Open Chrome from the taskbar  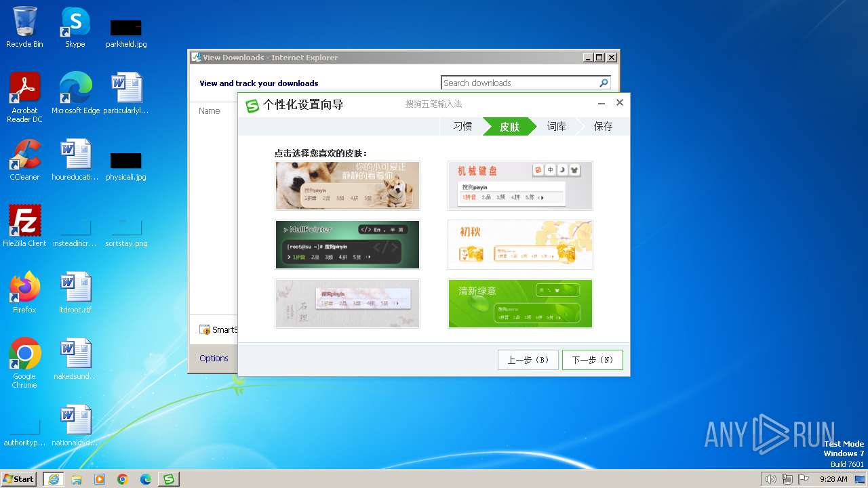pos(123,479)
